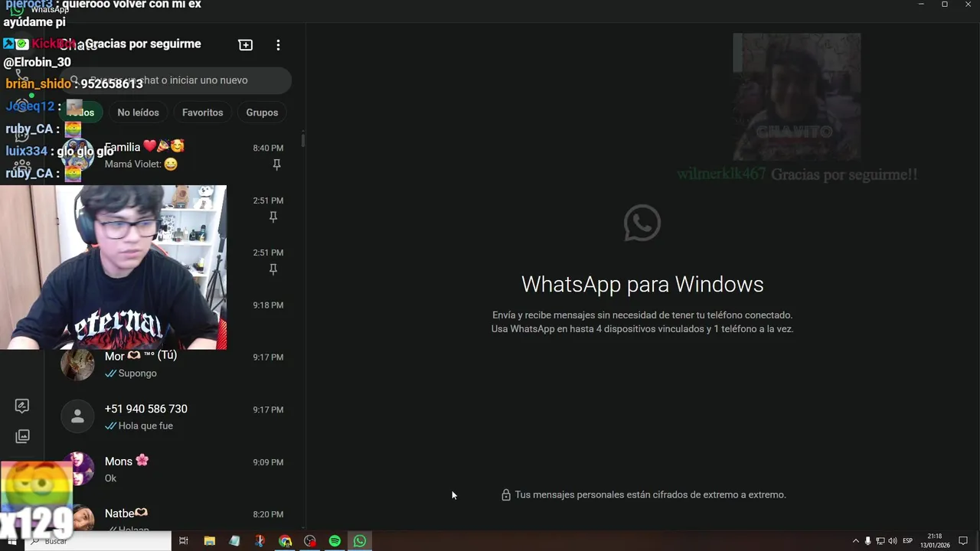Open File Explorer from taskbar
This screenshot has width=980, height=551.
pyautogui.click(x=210, y=541)
